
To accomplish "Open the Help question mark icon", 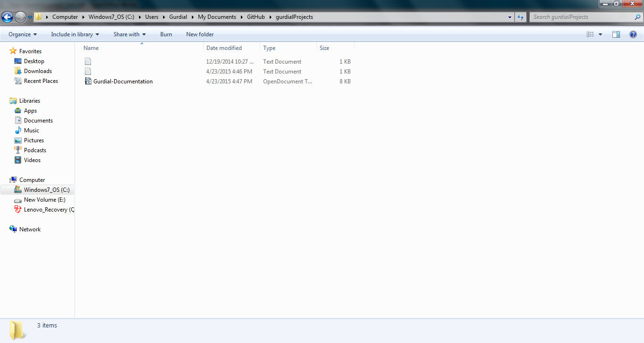I will click(x=633, y=34).
